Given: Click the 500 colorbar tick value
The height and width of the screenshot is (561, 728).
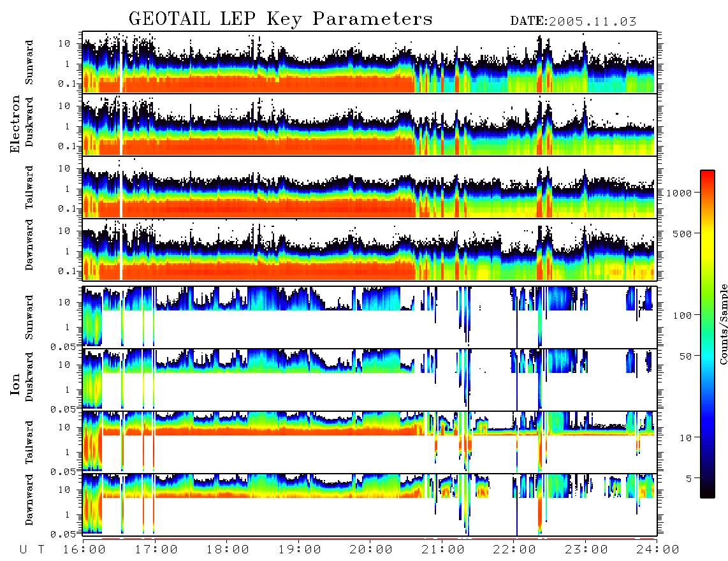Looking at the screenshot, I should tap(682, 233).
